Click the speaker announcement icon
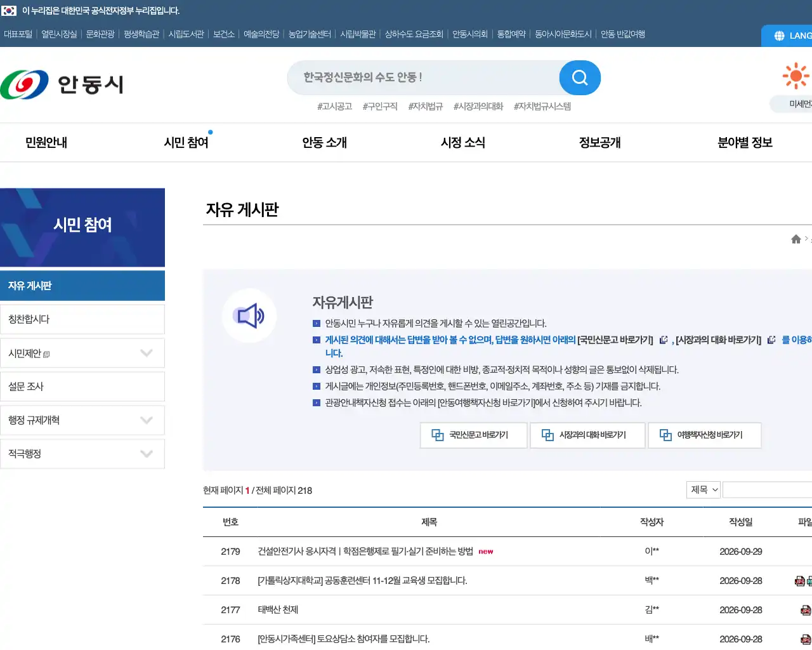Screen dimensions: 812x650 pyautogui.click(x=249, y=315)
